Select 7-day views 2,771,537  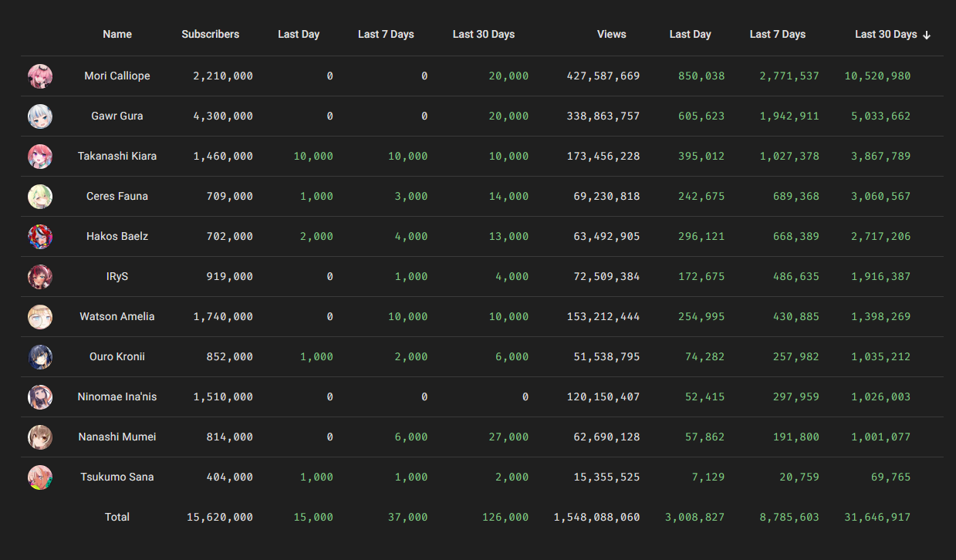[x=789, y=76]
